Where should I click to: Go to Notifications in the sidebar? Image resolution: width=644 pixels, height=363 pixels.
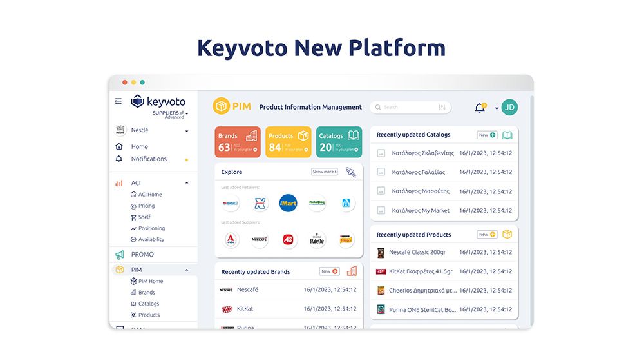pos(149,159)
